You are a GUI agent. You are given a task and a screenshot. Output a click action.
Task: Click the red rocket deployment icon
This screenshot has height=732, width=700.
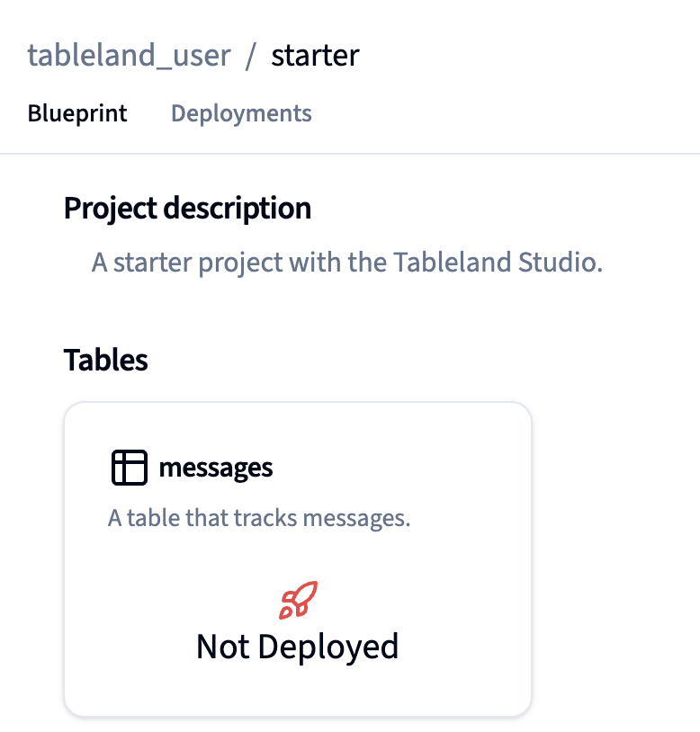tap(299, 600)
